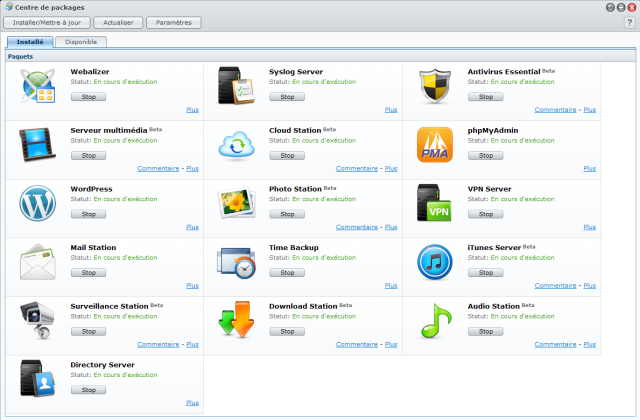Select the Installé tab
640x420 pixels.
[28, 42]
